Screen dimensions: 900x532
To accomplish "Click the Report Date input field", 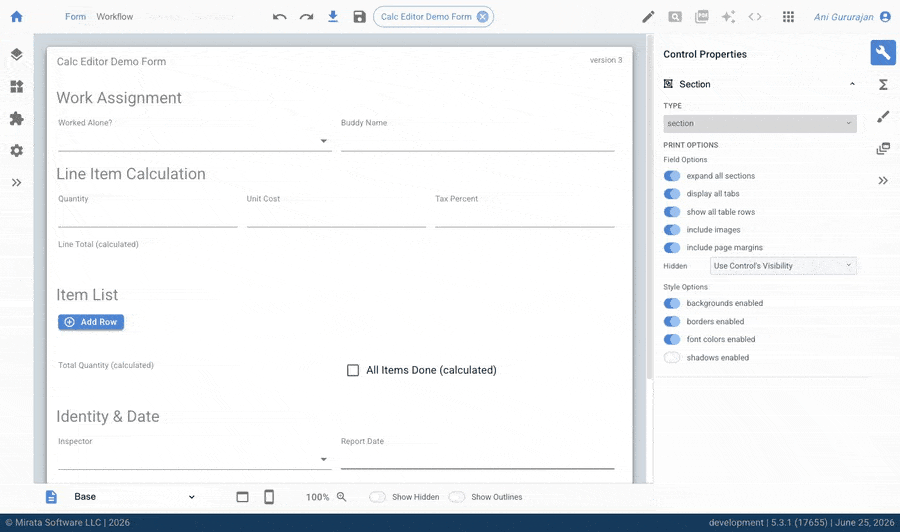I will click(478, 459).
